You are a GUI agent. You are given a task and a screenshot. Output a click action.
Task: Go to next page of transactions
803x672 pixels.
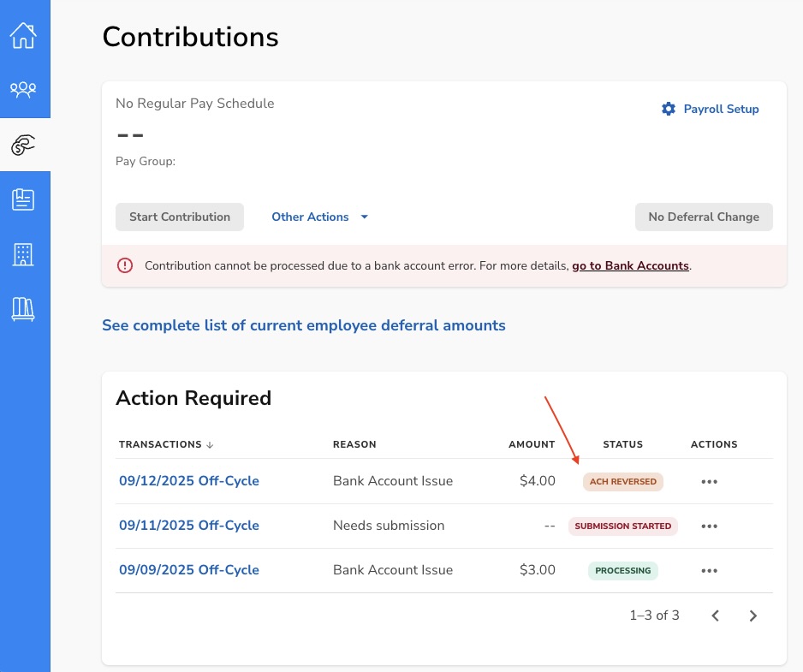pyautogui.click(x=752, y=616)
